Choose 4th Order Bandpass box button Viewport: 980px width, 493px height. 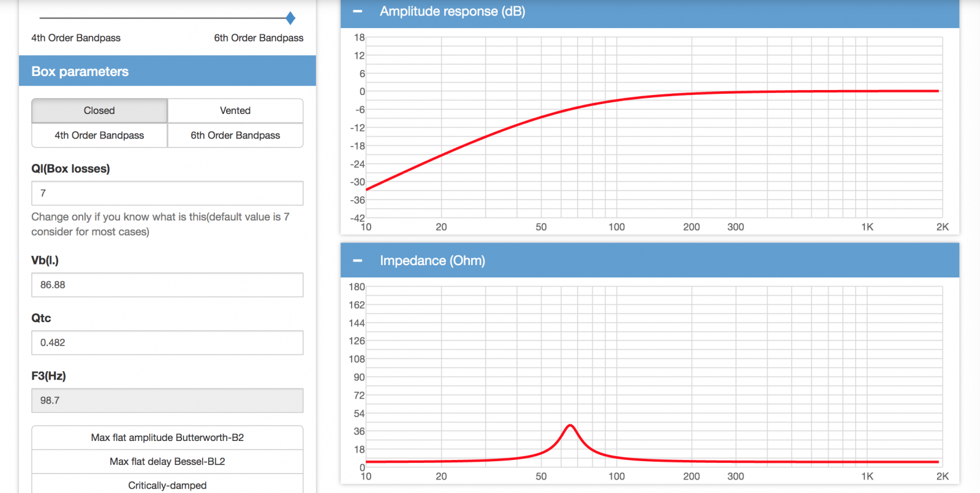click(99, 135)
